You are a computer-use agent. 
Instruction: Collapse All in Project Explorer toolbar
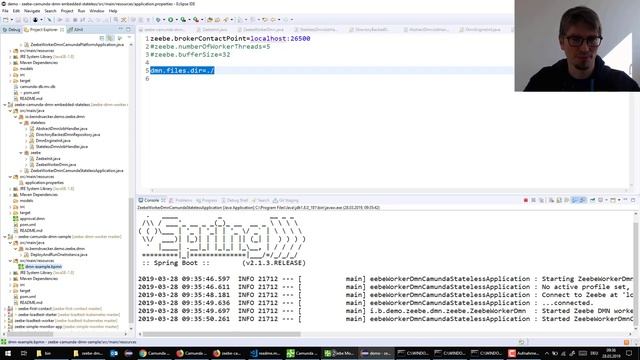102,38
